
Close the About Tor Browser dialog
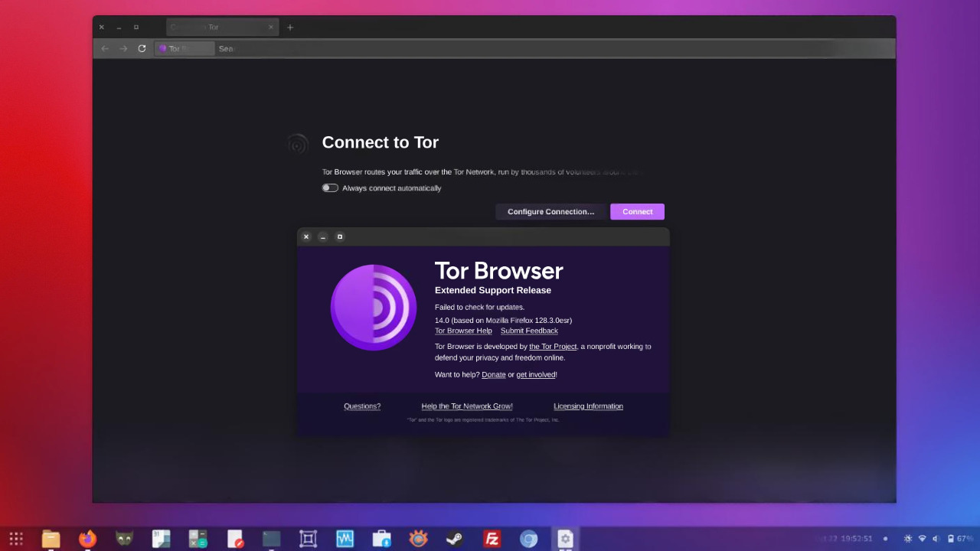coord(306,237)
